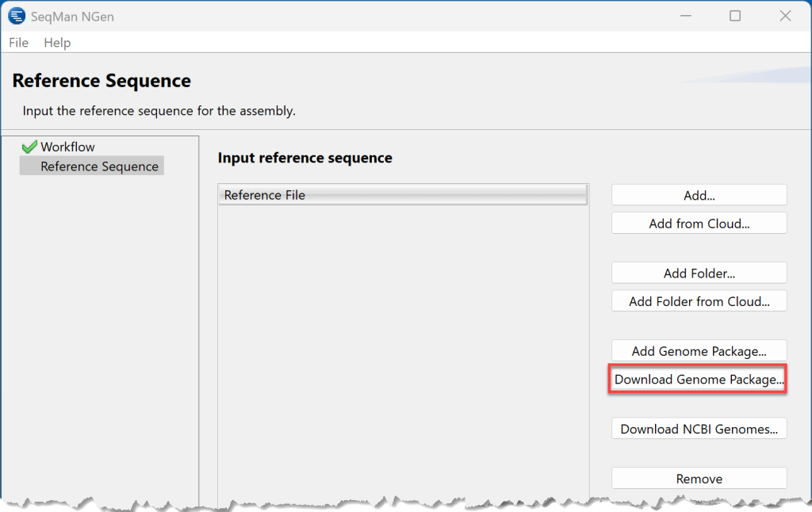Screen dimensions: 812x512
Task: Click the Remove button
Action: click(x=699, y=479)
